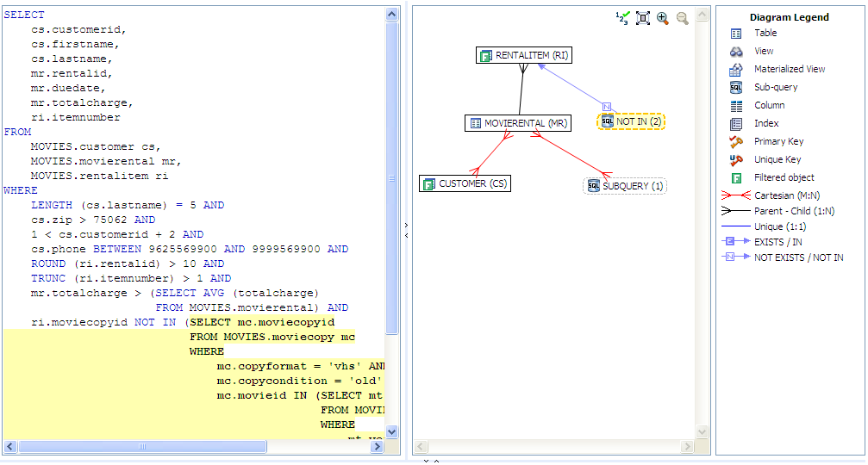The height and width of the screenshot is (465, 868).
Task: Click the SQL icon on SUBQUERY node
Action: click(x=593, y=186)
